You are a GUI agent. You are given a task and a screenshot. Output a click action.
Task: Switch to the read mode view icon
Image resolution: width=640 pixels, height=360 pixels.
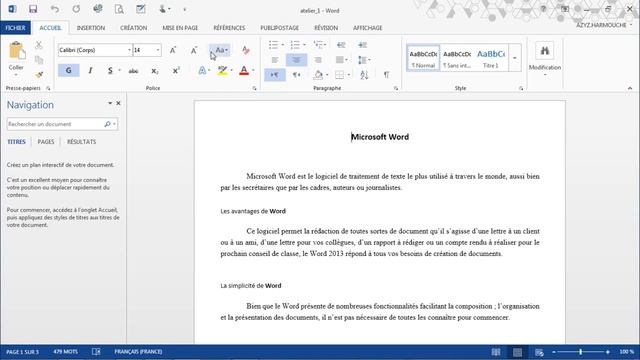[496, 352]
